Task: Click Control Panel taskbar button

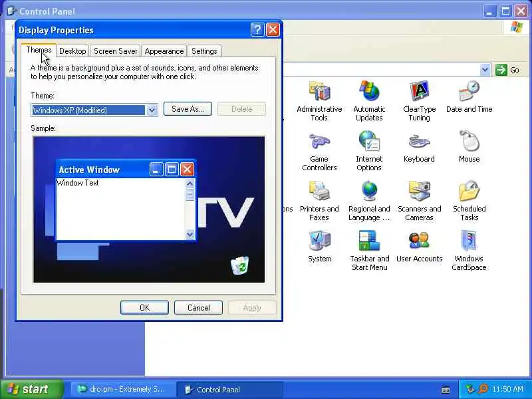Action: click(230, 390)
